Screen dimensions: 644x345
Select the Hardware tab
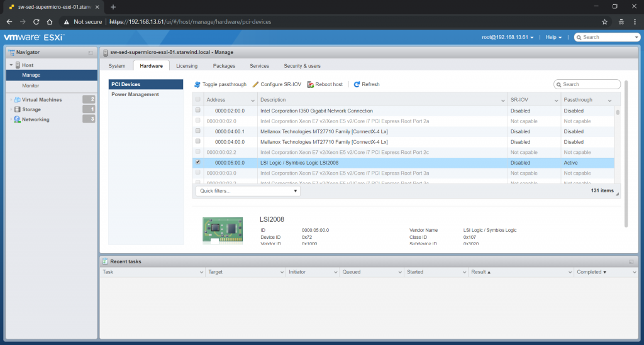click(151, 66)
